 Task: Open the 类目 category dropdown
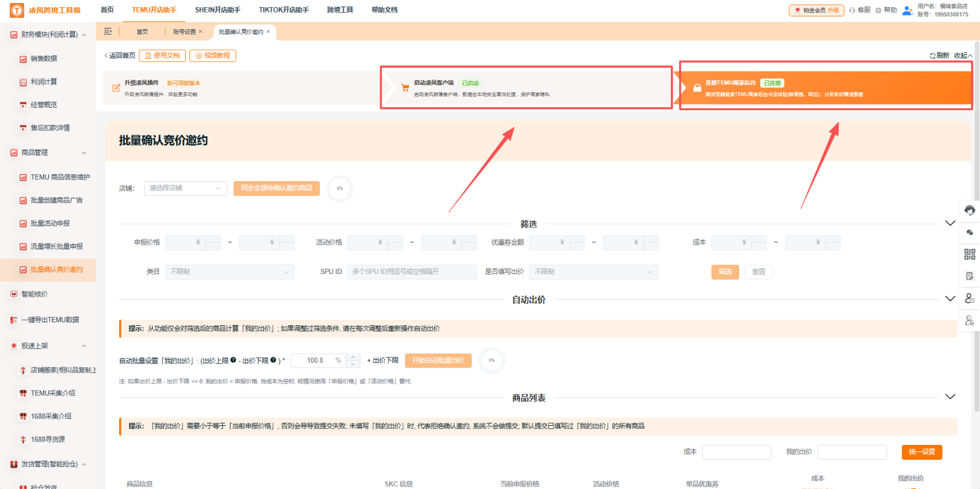229,272
